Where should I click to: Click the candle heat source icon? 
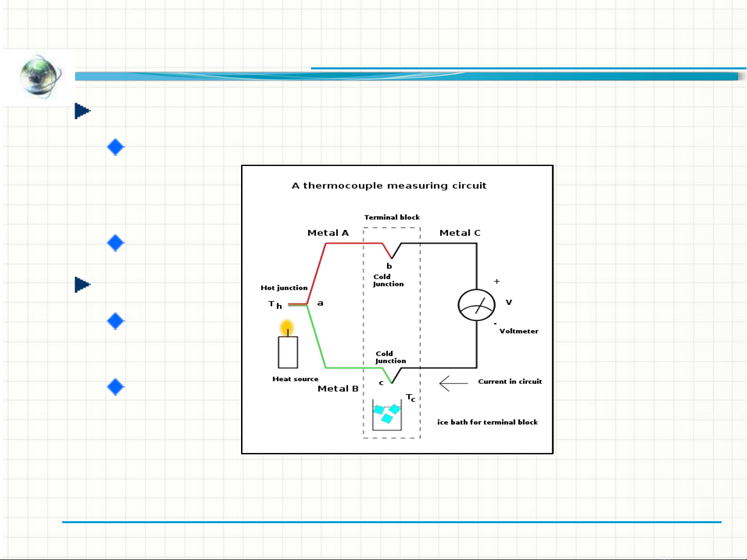click(288, 347)
